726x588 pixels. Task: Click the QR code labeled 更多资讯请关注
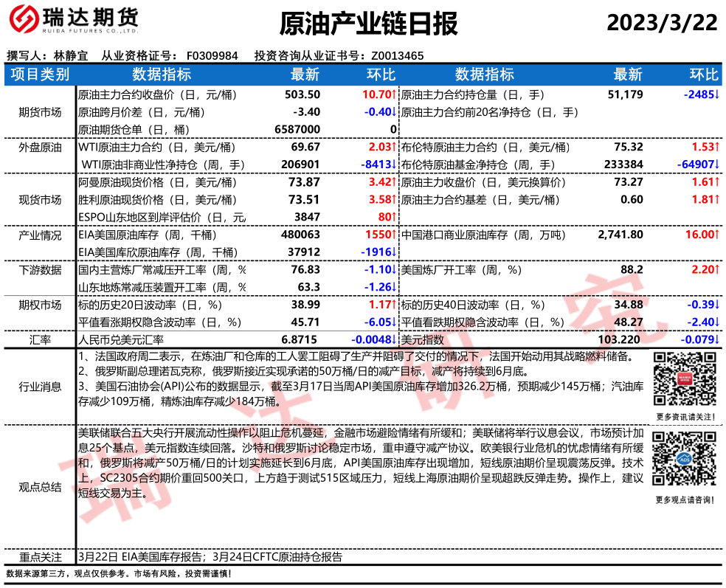(684, 379)
